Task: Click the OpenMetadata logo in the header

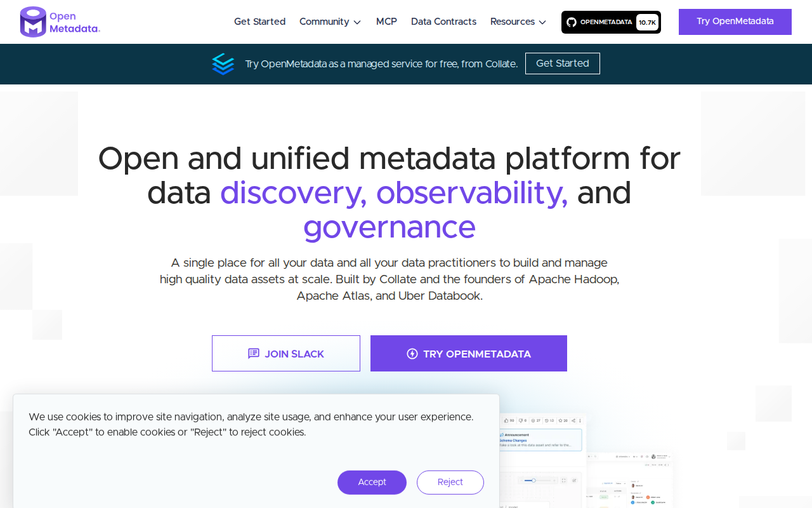Action: [60, 22]
